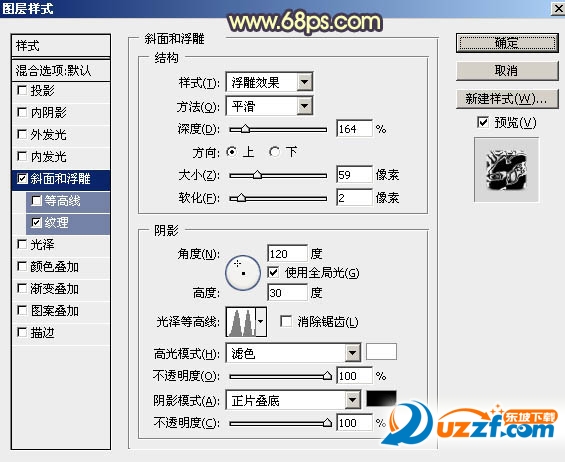565x462 pixels.
Task: Click the style preview thumbnail
Action: pos(506,169)
